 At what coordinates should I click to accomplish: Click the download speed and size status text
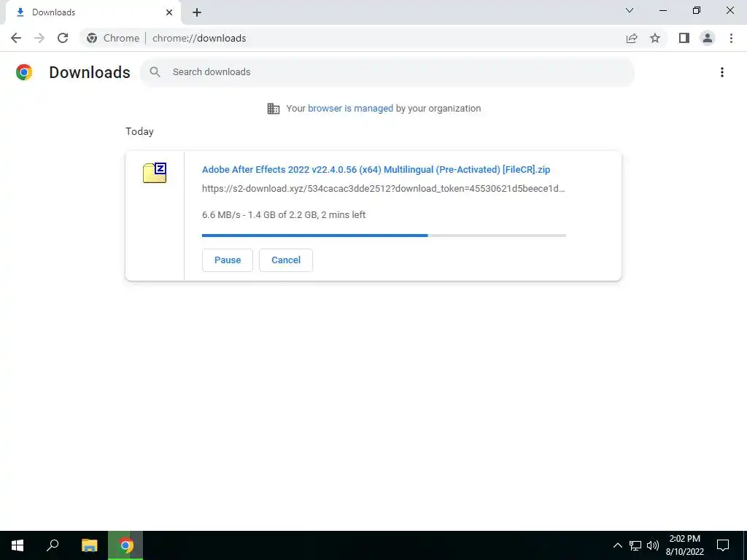click(284, 215)
